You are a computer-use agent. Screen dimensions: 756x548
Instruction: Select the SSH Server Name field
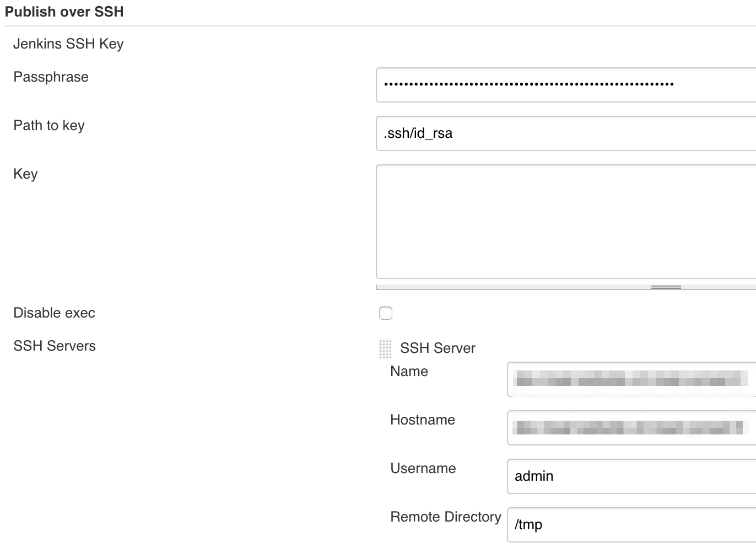(631, 379)
